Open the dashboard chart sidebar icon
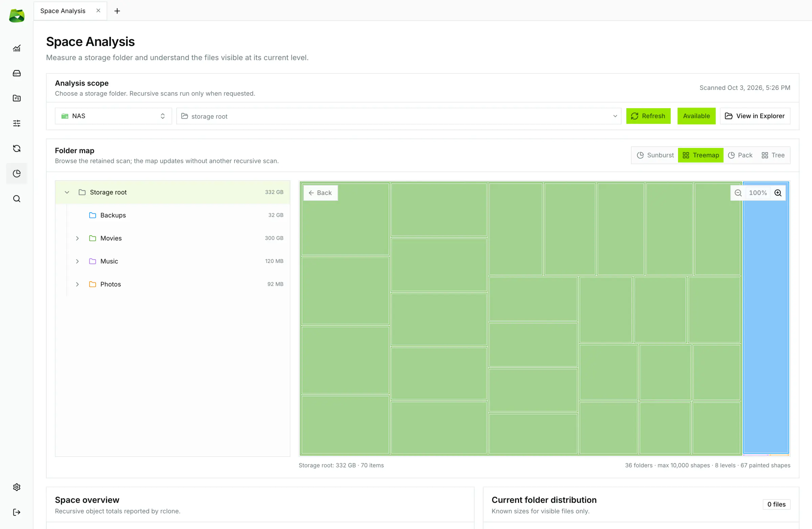 17,48
